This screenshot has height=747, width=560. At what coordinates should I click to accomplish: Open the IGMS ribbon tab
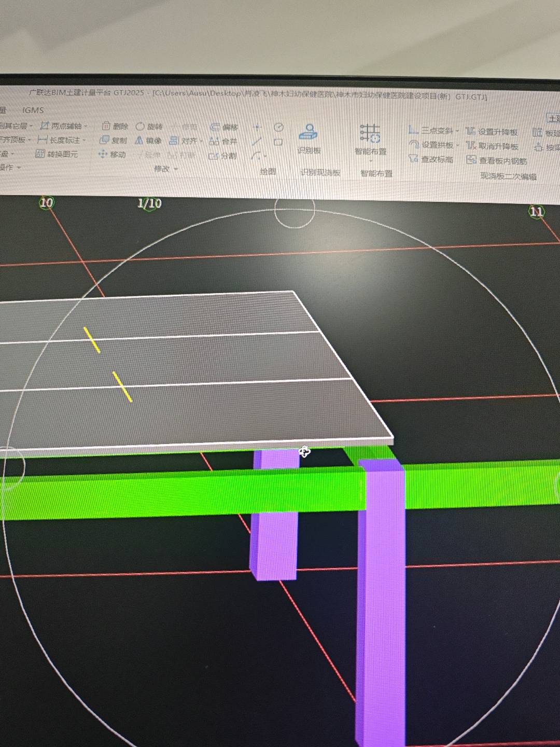pyautogui.click(x=33, y=110)
